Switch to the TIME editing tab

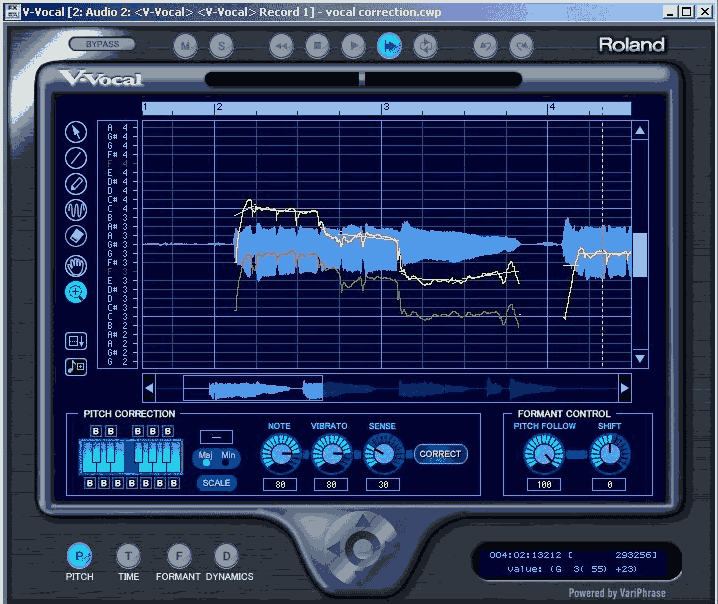coord(128,556)
